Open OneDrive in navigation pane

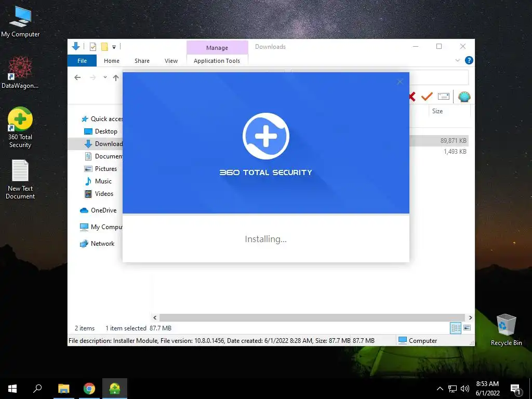(x=98, y=210)
